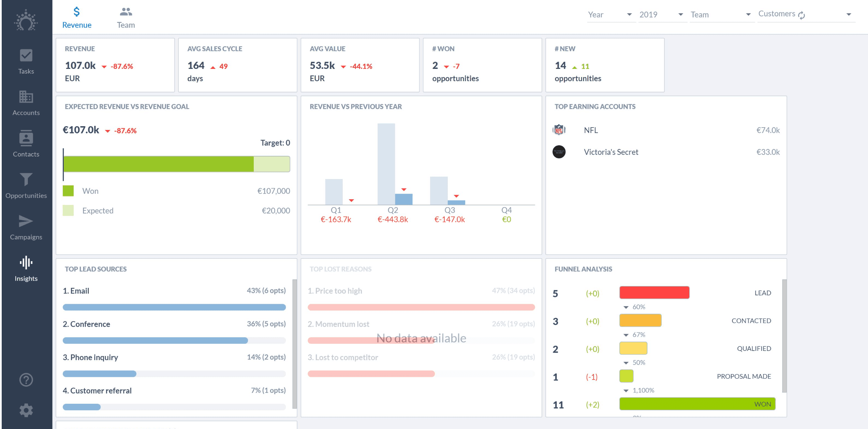Open help via the question mark icon

coord(26,380)
